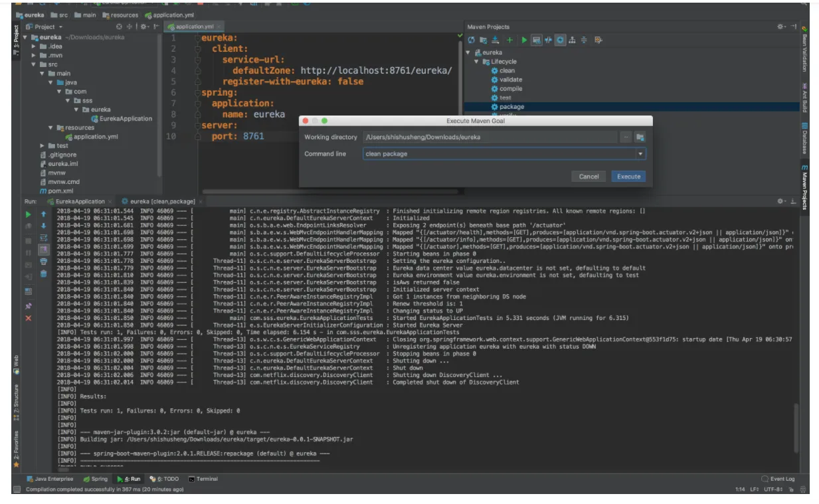Click Execute in the Maven Goal dialog
The width and height of the screenshot is (819, 504).
[x=628, y=177]
